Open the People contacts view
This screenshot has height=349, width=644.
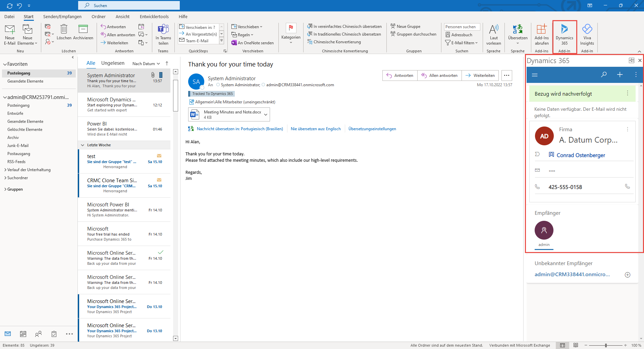tap(39, 334)
